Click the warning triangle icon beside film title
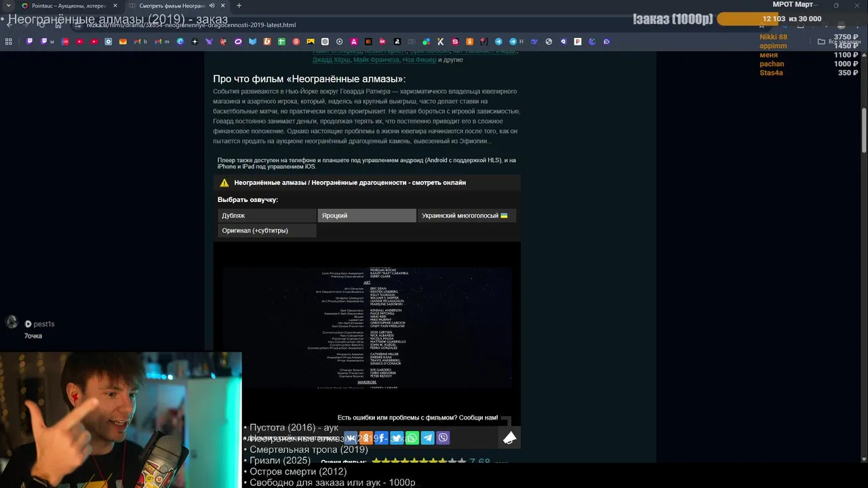The image size is (868, 488). point(224,183)
